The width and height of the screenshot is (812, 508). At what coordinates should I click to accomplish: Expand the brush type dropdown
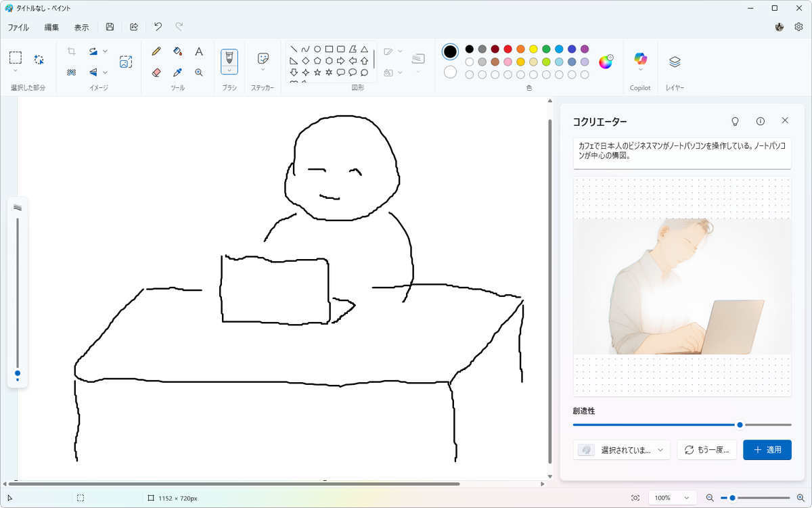(229, 70)
